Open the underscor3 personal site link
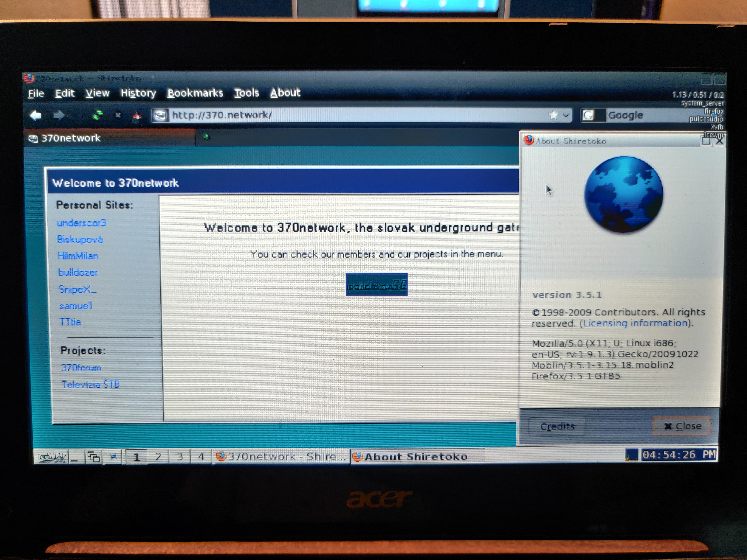Image resolution: width=747 pixels, height=560 pixels. 81,223
